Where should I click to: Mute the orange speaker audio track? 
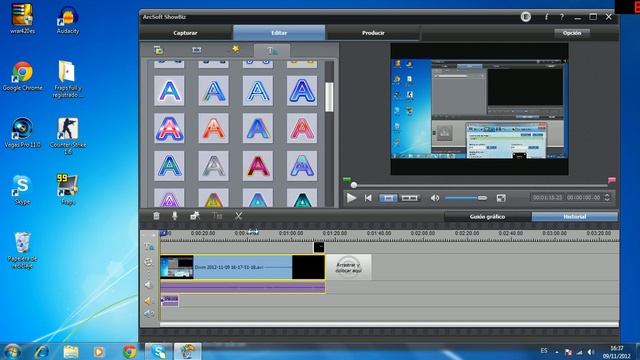pos(148,301)
